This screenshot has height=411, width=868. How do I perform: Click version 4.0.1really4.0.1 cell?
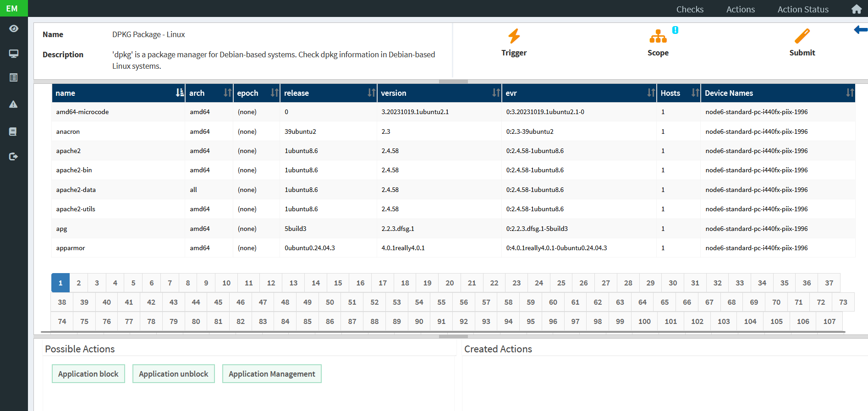click(x=403, y=248)
